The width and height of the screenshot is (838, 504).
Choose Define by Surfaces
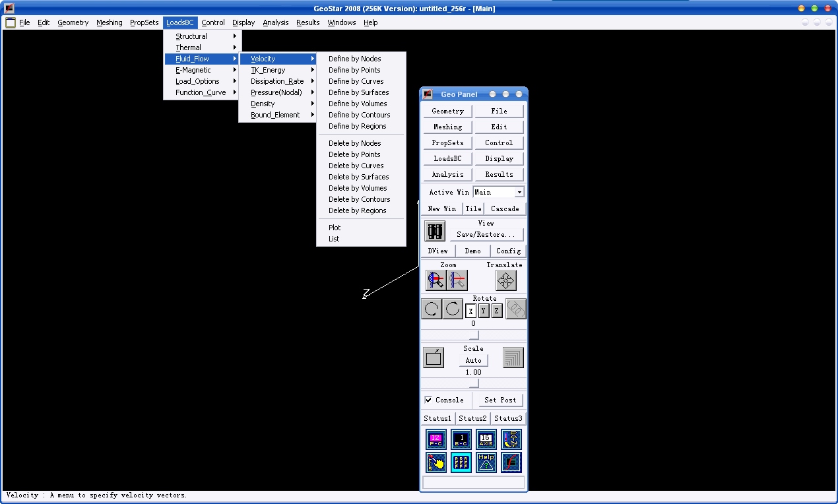click(x=361, y=92)
